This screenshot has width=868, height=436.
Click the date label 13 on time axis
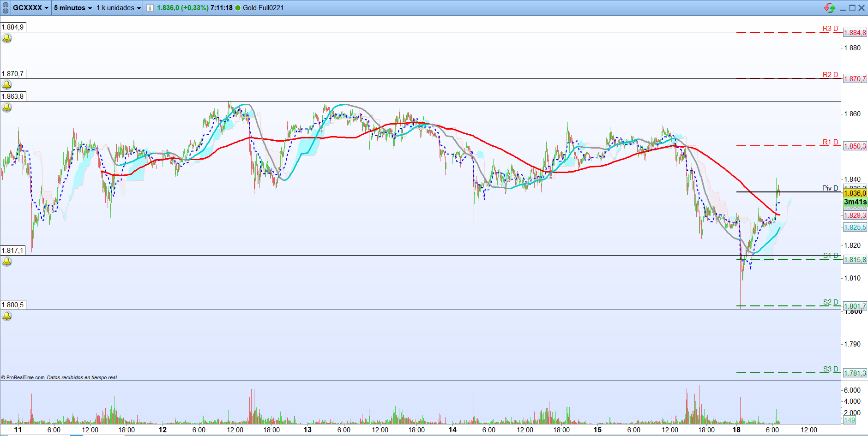tap(307, 430)
